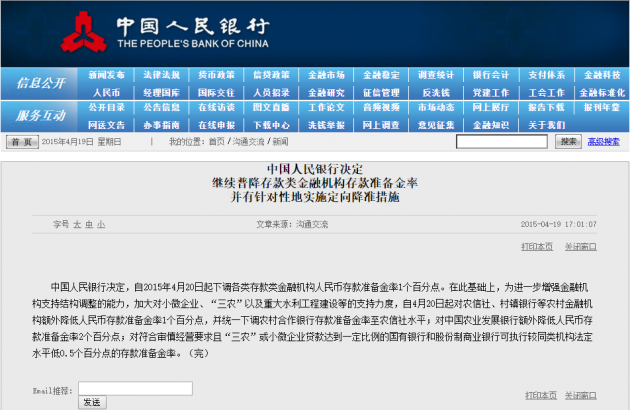Screen dimensions: 630x410
Task: Click the 搜索 search button
Action: point(568,142)
